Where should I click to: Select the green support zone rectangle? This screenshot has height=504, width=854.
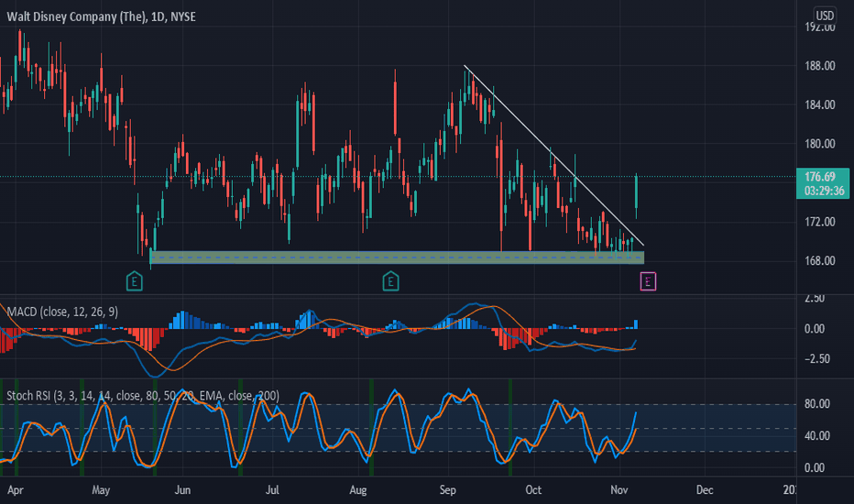pos(397,257)
